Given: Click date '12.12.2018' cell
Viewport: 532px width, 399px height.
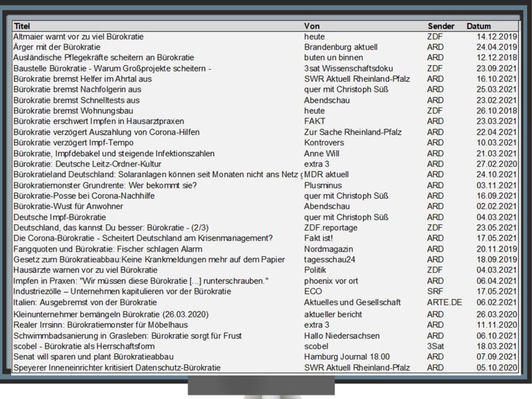Looking at the screenshot, I should 497,58.
